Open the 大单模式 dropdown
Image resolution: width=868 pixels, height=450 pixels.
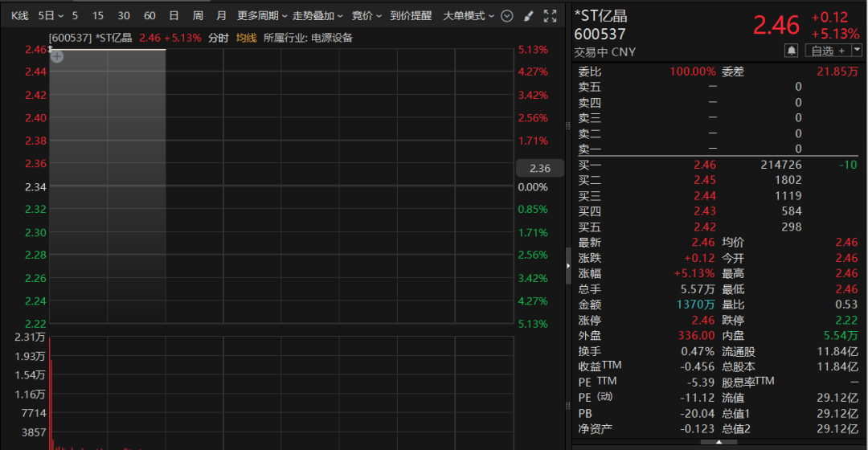[x=469, y=16]
